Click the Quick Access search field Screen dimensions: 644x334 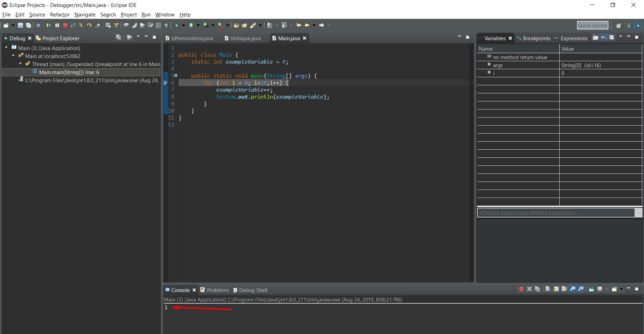click(x=593, y=25)
